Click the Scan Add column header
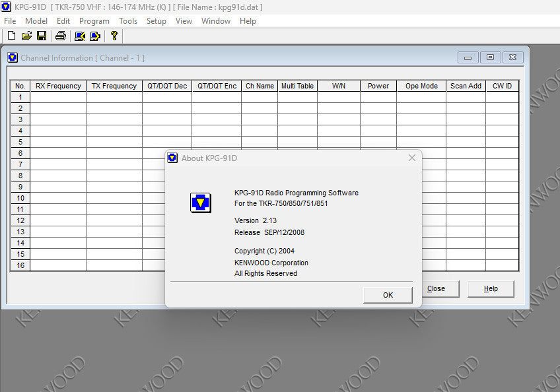 pyautogui.click(x=466, y=86)
